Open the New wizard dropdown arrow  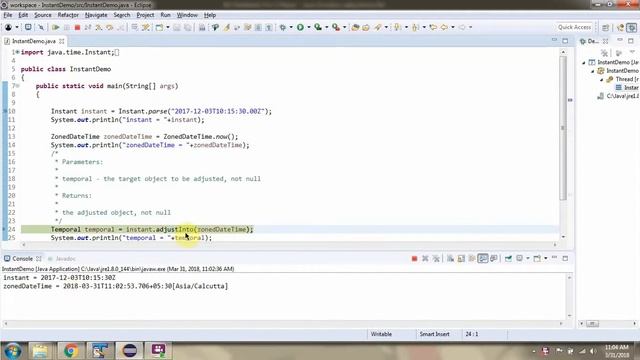[x=168, y=27]
